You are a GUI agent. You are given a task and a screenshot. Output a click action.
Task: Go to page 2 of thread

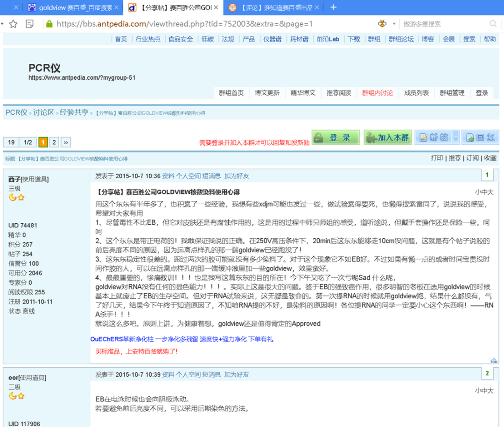click(54, 142)
